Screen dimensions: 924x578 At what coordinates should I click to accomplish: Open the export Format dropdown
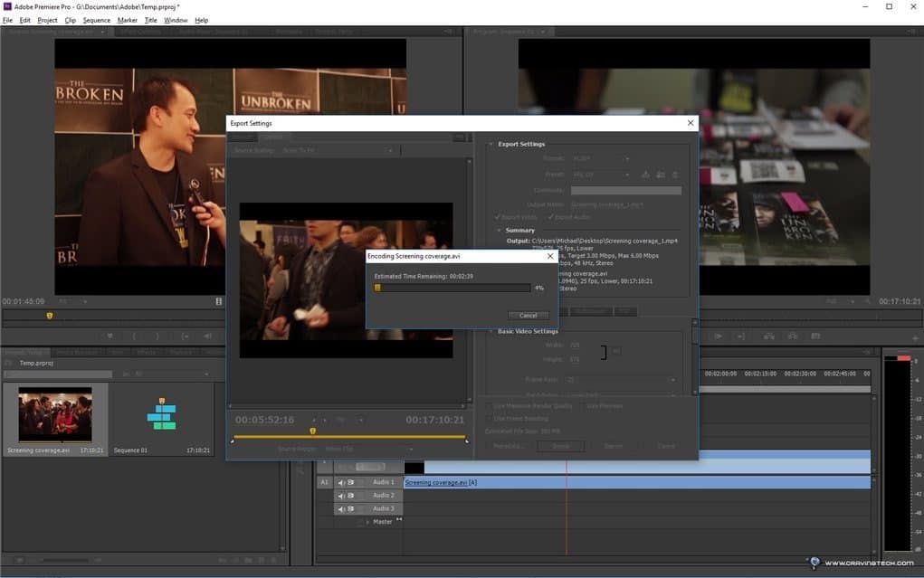pos(601,158)
